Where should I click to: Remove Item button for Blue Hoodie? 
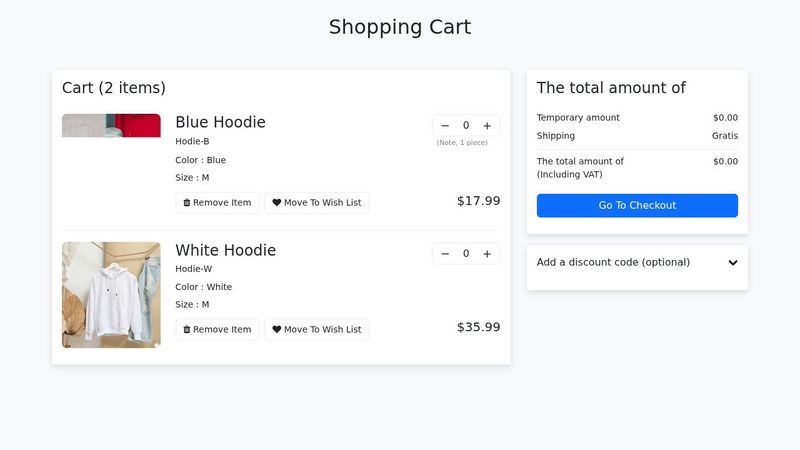click(217, 203)
